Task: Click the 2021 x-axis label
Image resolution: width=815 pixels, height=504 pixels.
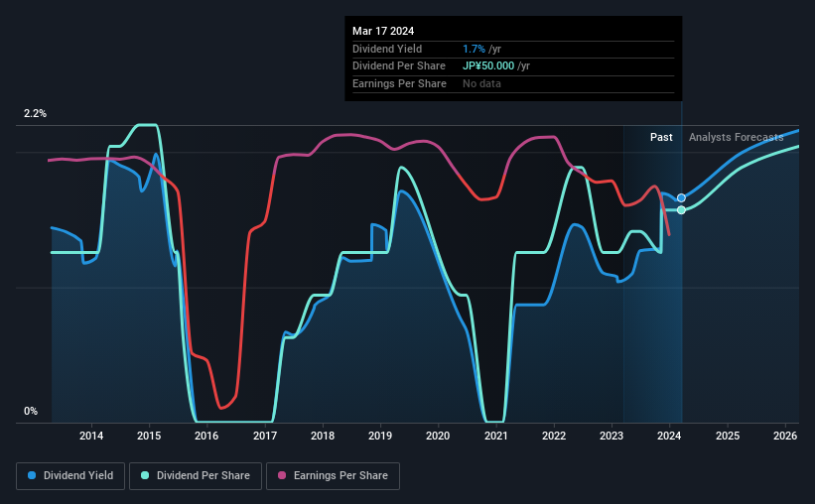Action: point(496,436)
